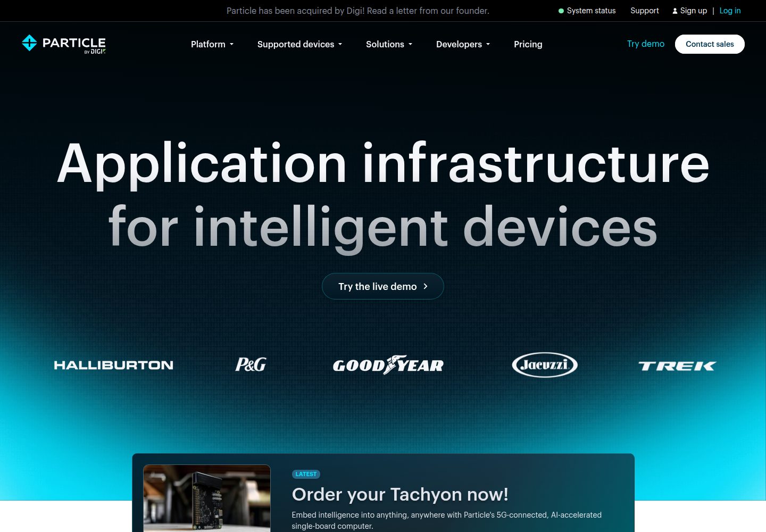Click the Order your Tachyon now heading

coord(400,494)
